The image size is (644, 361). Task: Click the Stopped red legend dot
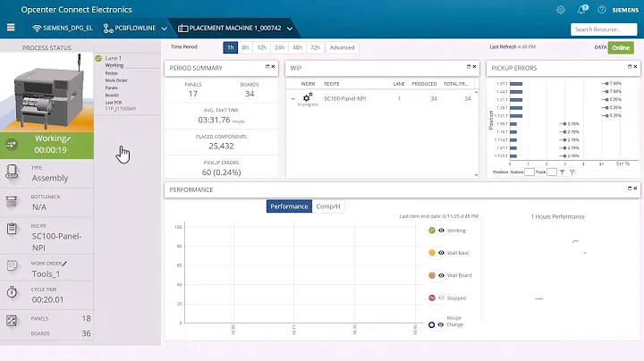pos(432,298)
